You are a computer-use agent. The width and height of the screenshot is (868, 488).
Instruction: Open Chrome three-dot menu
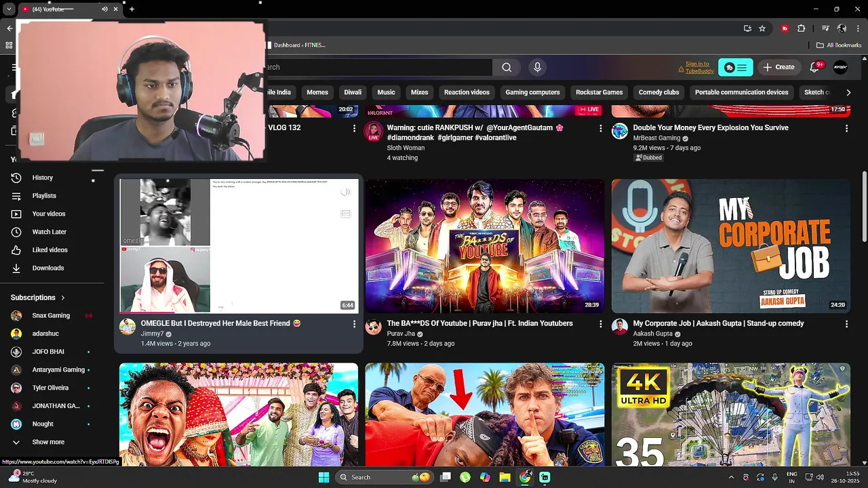[857, 28]
